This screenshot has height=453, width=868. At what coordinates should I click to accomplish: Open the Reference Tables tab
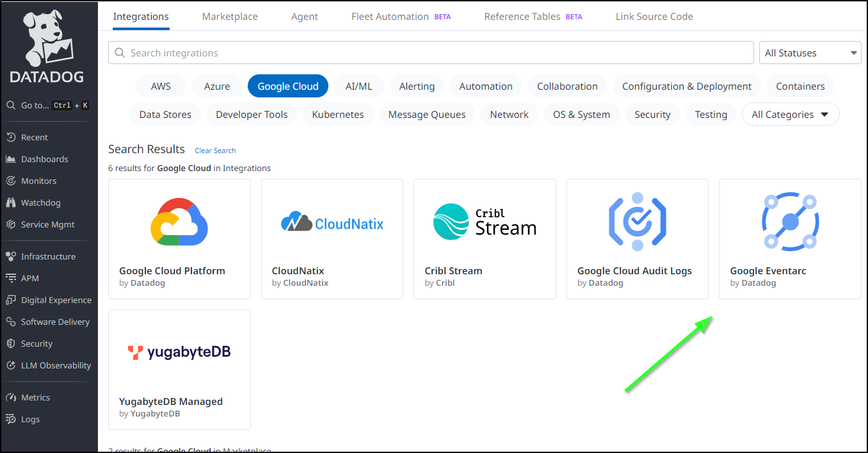533,17
